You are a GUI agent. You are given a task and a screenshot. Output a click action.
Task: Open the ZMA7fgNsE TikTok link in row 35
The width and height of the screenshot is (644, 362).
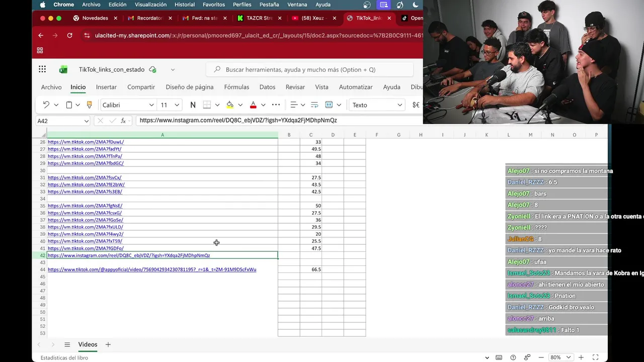85,206
